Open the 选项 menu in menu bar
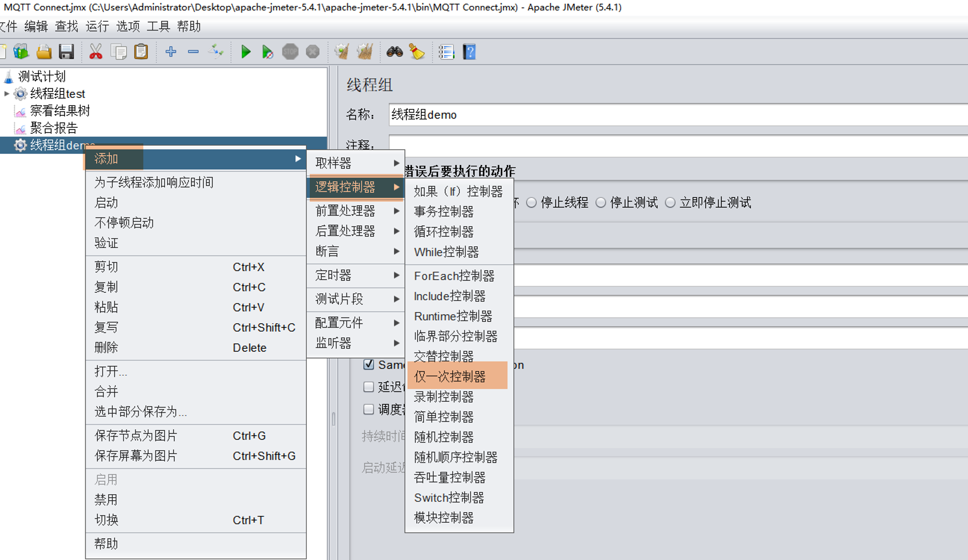The height and width of the screenshot is (560, 968). pyautogui.click(x=128, y=26)
